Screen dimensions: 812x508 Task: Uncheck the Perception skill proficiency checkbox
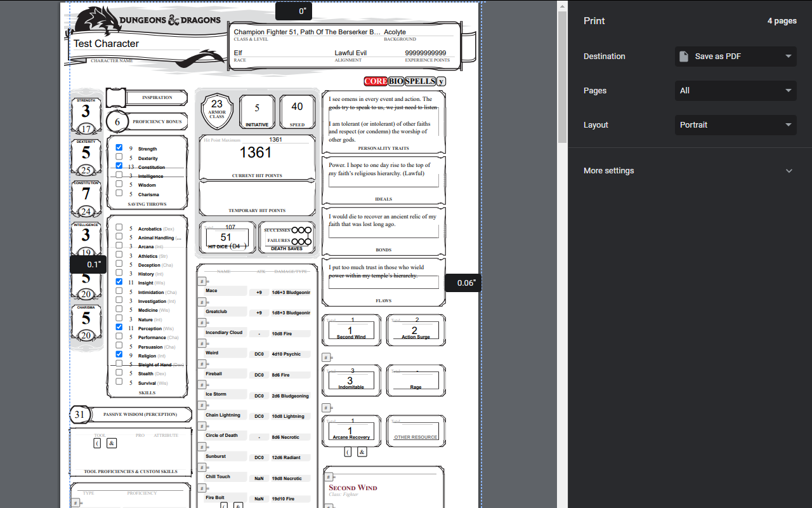[x=119, y=328]
